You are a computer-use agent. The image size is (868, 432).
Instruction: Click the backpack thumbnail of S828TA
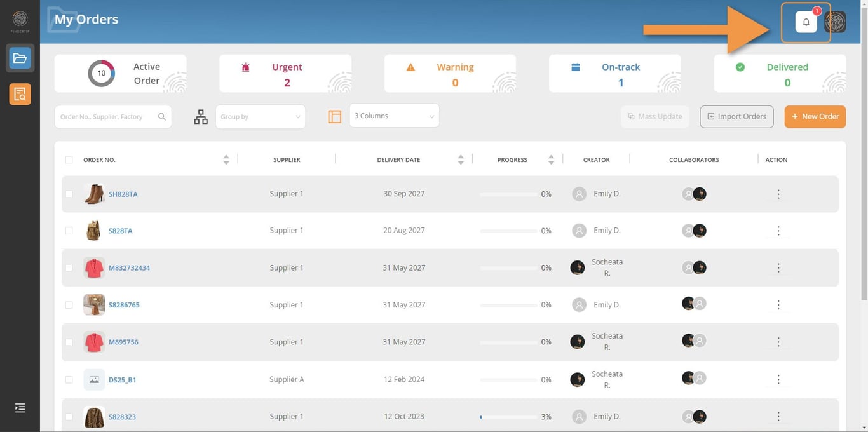94,231
